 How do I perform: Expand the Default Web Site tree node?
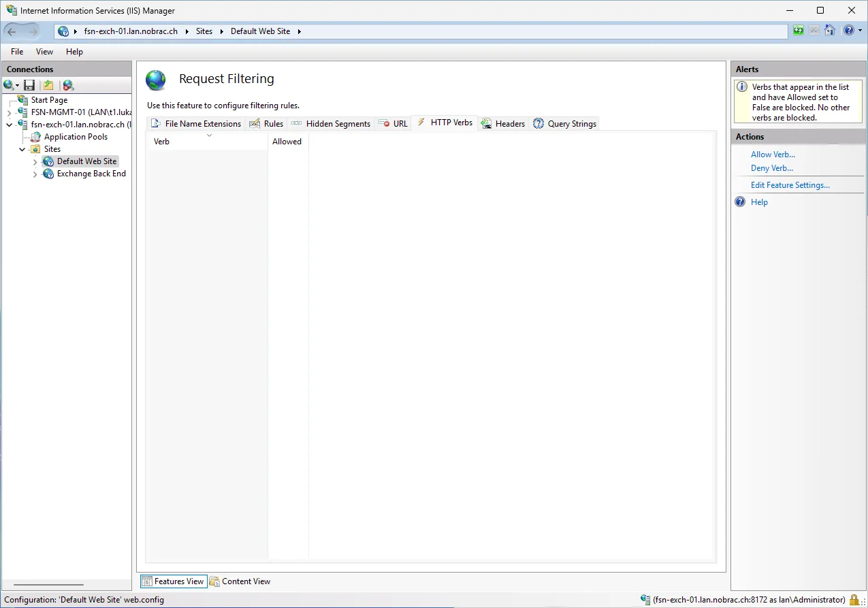[x=35, y=161]
